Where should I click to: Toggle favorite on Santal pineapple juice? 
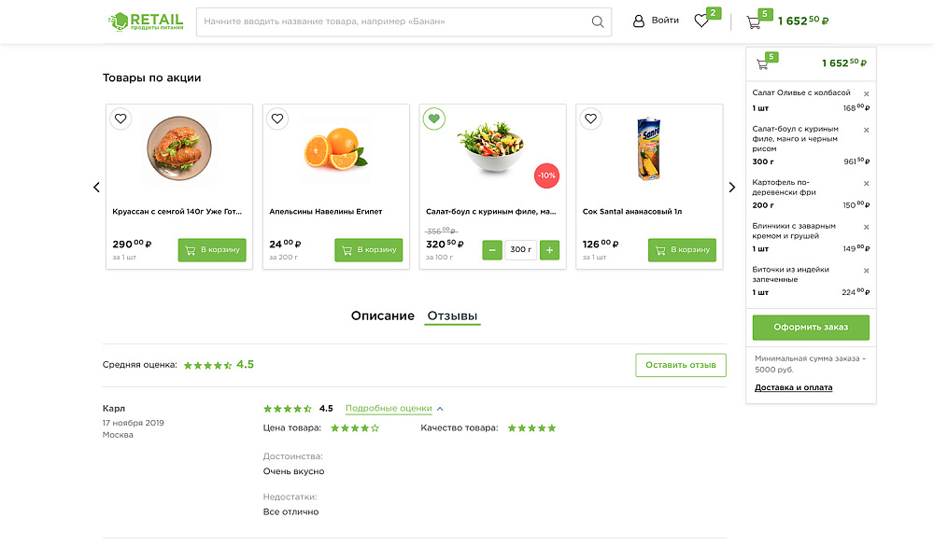(590, 119)
